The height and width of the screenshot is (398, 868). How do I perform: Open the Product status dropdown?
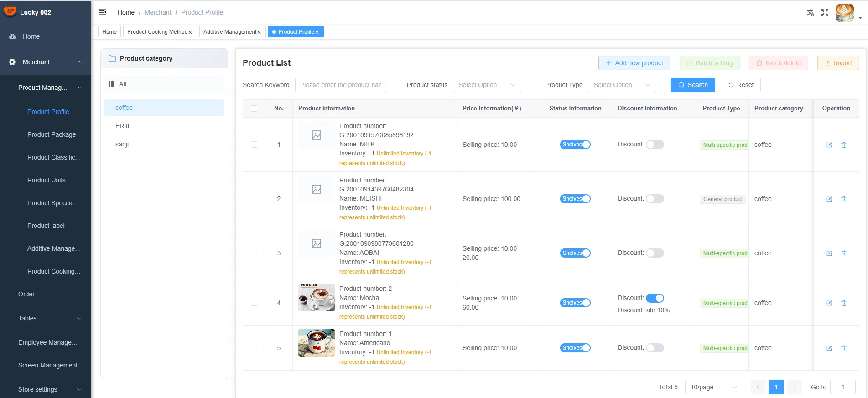pyautogui.click(x=487, y=85)
